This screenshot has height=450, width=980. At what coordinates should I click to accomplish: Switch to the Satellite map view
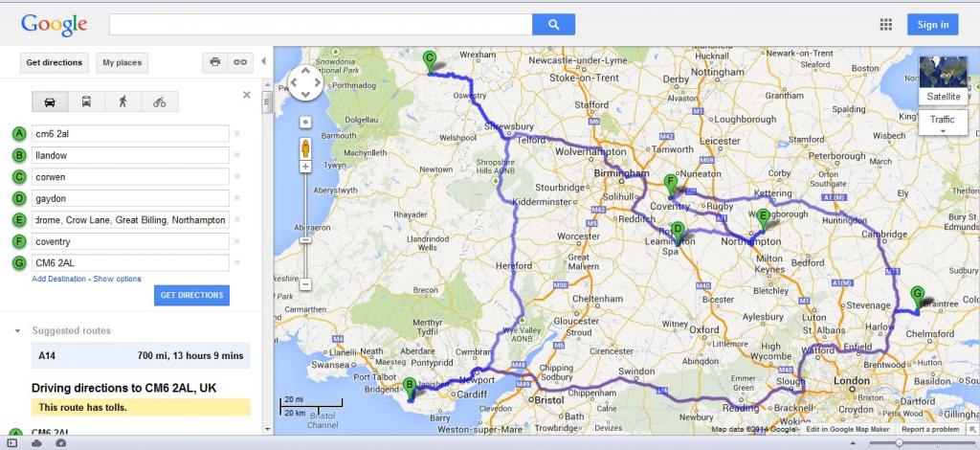pyautogui.click(x=943, y=80)
